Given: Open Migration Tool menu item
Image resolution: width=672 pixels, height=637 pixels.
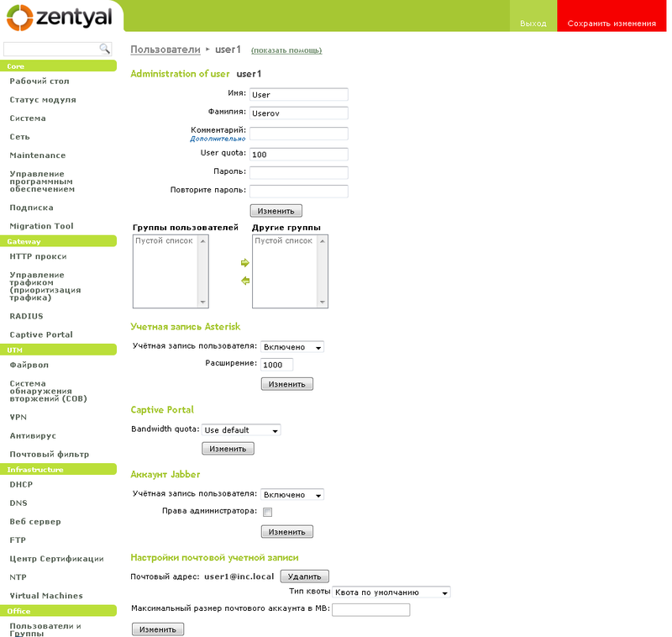Looking at the screenshot, I should pyautogui.click(x=41, y=226).
